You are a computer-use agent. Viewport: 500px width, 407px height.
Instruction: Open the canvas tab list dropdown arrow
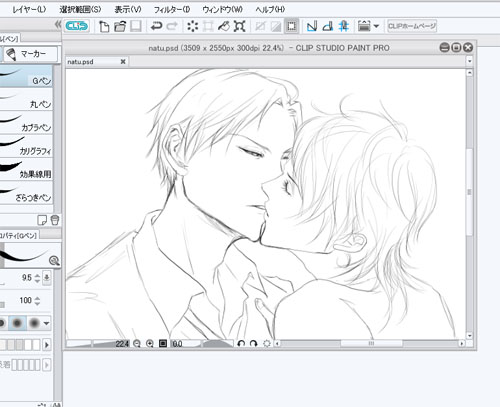pyautogui.click(x=470, y=61)
